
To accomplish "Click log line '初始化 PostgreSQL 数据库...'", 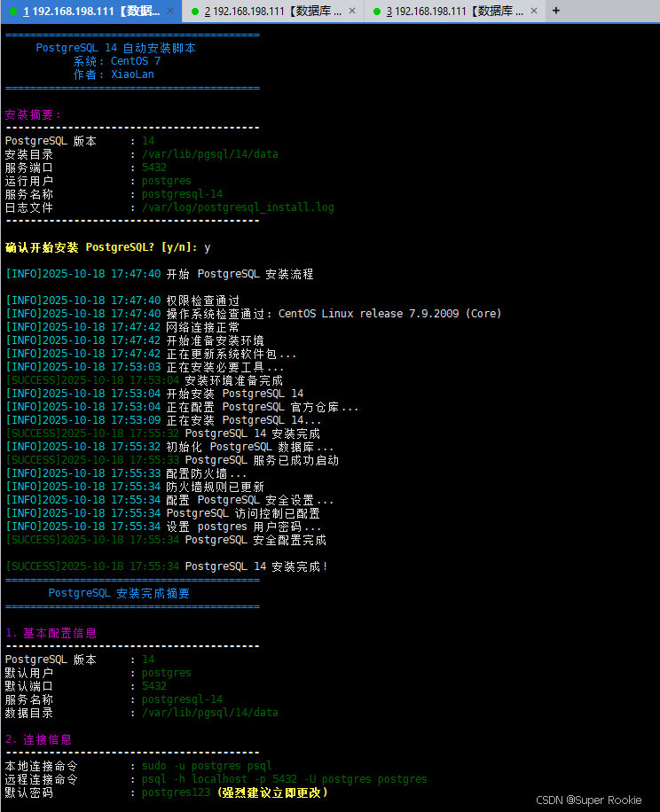I will [x=169, y=447].
